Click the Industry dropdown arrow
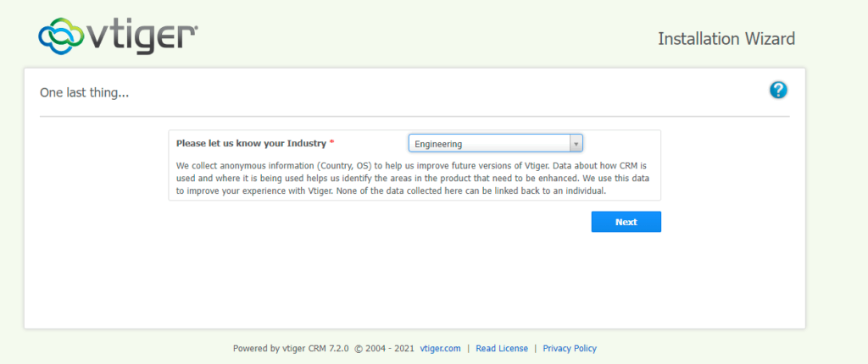The image size is (868, 364). (x=576, y=144)
